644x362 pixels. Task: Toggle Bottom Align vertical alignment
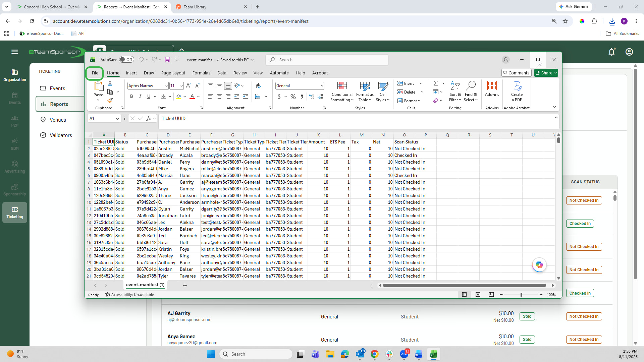coord(228,86)
